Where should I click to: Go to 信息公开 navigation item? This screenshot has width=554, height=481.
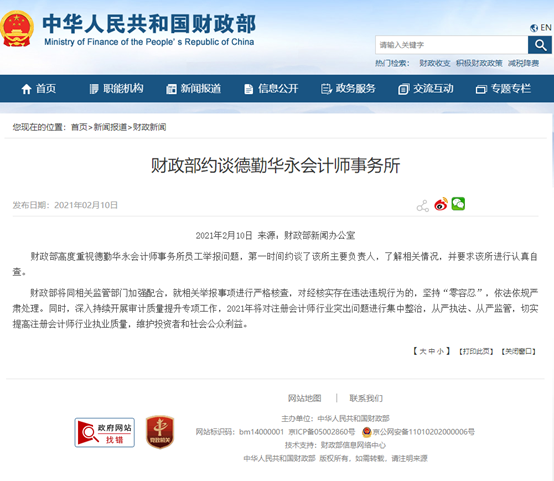(x=271, y=89)
